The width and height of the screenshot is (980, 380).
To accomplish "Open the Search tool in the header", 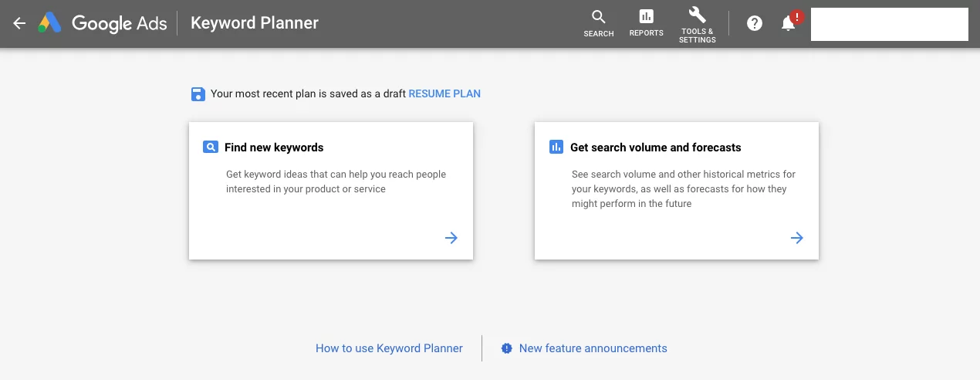I will pyautogui.click(x=599, y=24).
